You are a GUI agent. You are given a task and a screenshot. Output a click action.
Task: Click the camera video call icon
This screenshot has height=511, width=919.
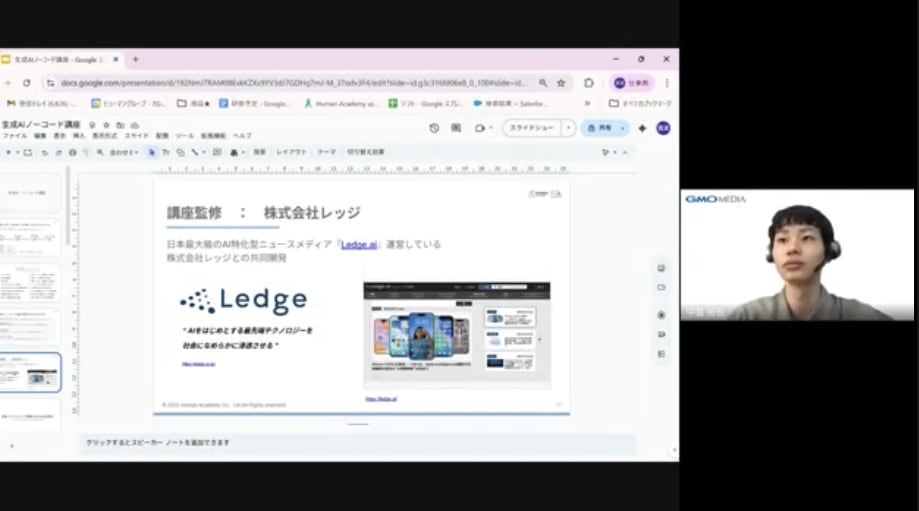(x=480, y=128)
